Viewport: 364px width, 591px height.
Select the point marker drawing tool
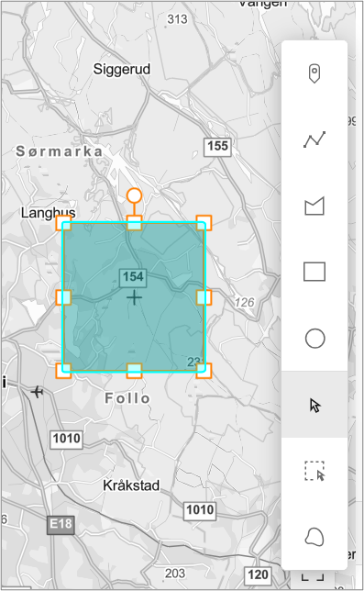point(314,73)
